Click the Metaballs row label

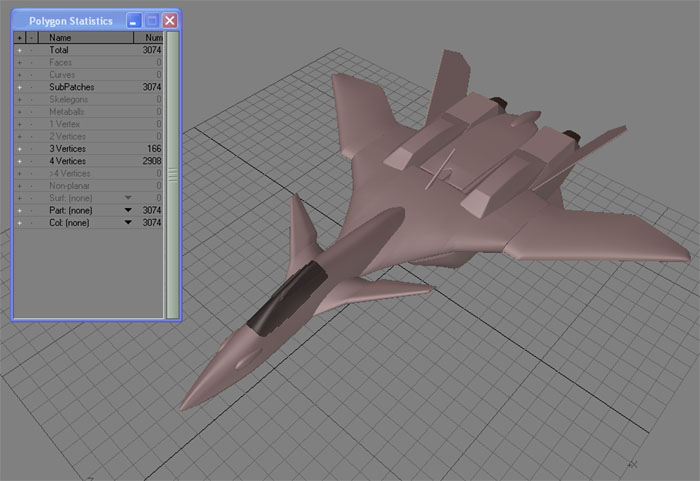click(67, 112)
